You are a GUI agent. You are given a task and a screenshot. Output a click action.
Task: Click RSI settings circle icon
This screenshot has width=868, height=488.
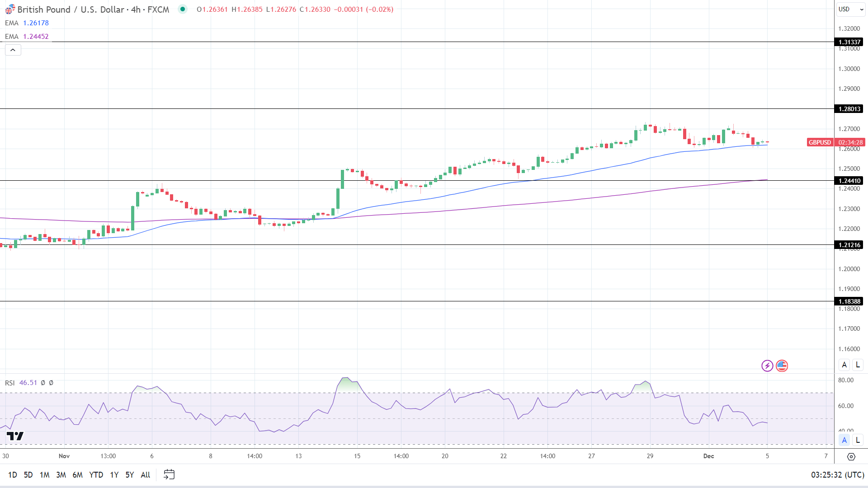pos(43,383)
